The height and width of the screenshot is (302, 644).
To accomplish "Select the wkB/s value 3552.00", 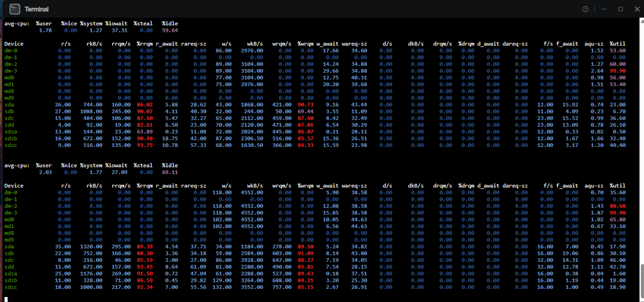I will click(252, 287).
